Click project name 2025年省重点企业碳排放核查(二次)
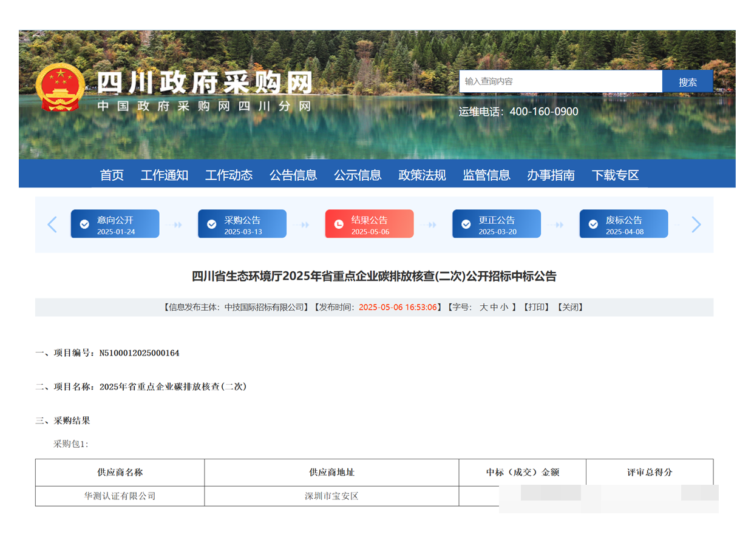Viewport: 754px width, 560px height. pos(173,386)
